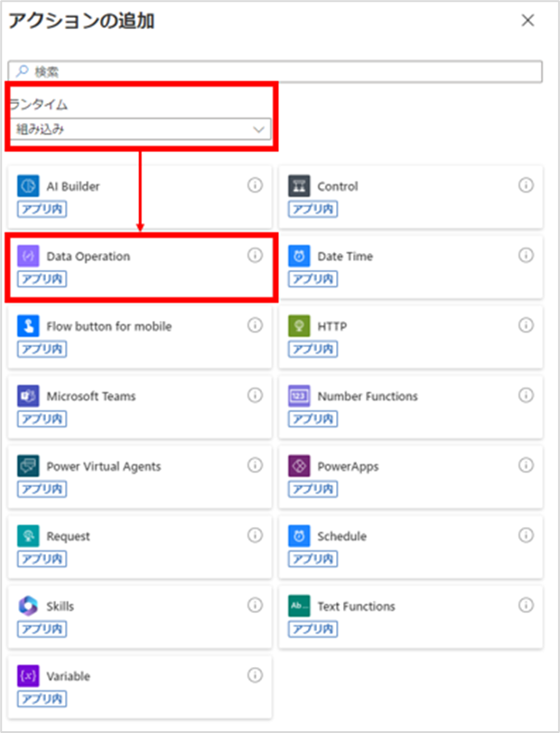Click inside the 検索 search field
Viewport: 560px width, 733px height.
[x=275, y=71]
